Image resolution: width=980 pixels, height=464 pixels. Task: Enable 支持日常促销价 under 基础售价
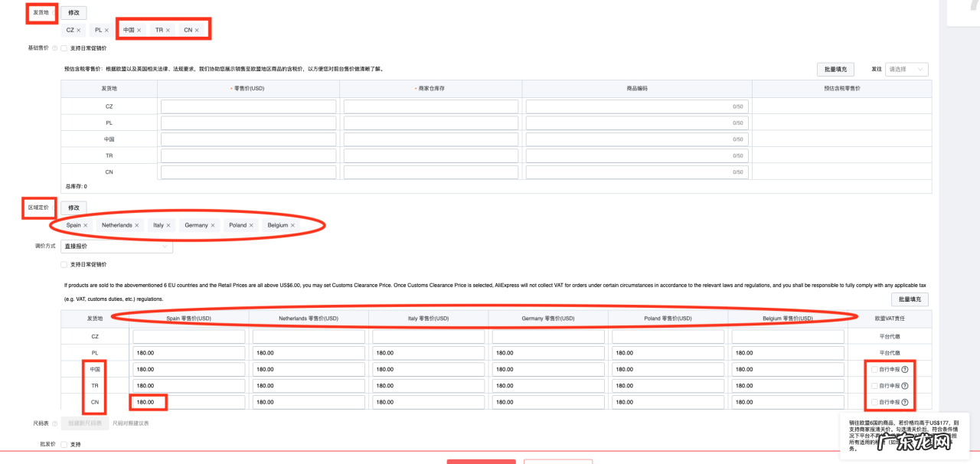click(64, 47)
